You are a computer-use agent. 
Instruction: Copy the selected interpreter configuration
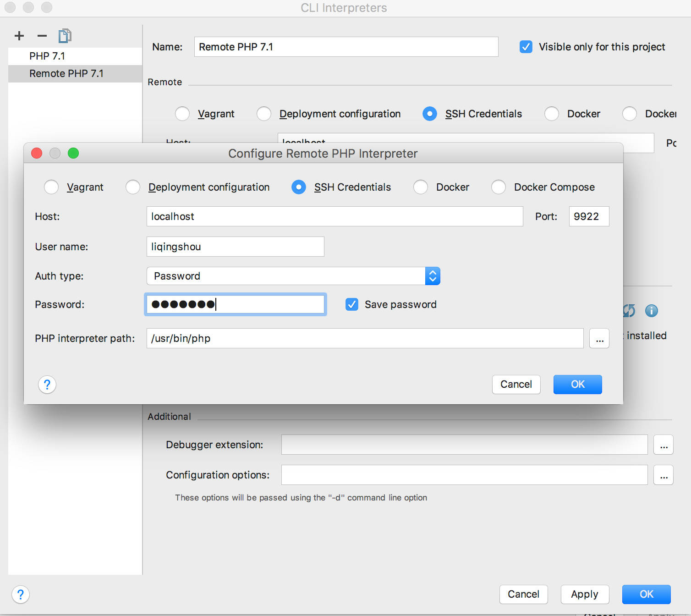[65, 36]
